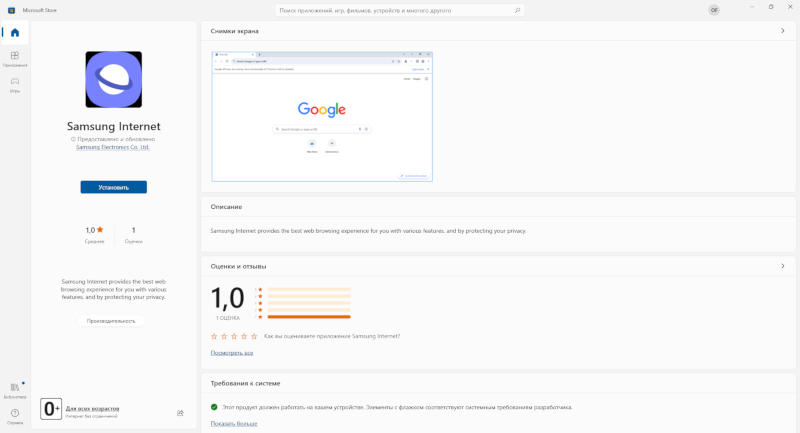Viewport: 800px width, 433px height.
Task: Open the Библиотека icon in sidebar
Action: coord(14,388)
